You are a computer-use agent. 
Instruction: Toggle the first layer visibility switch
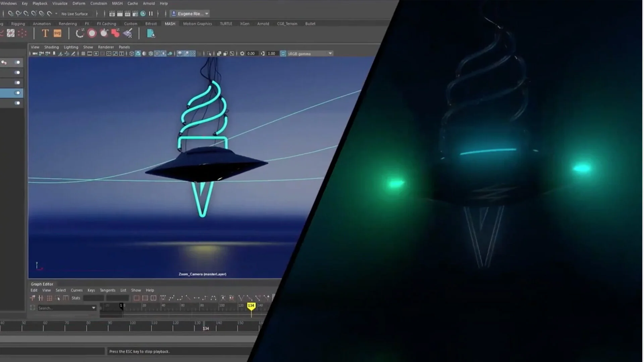pos(17,62)
